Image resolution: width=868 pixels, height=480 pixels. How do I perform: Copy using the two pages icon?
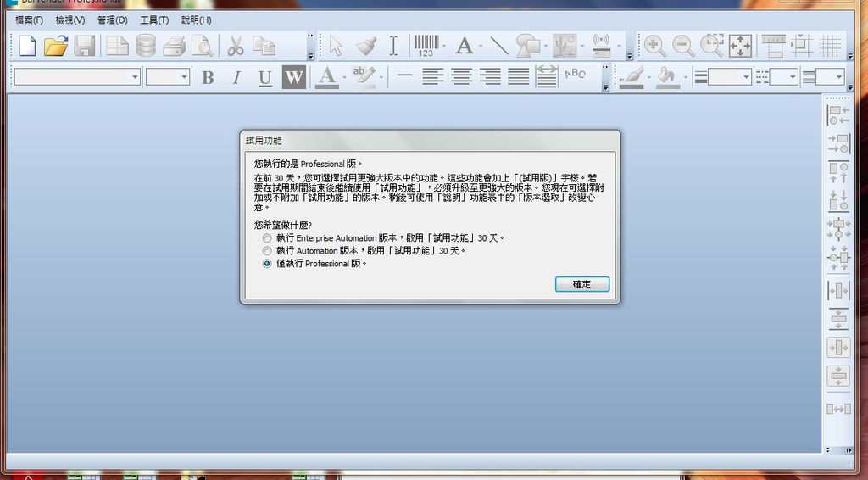click(264, 46)
